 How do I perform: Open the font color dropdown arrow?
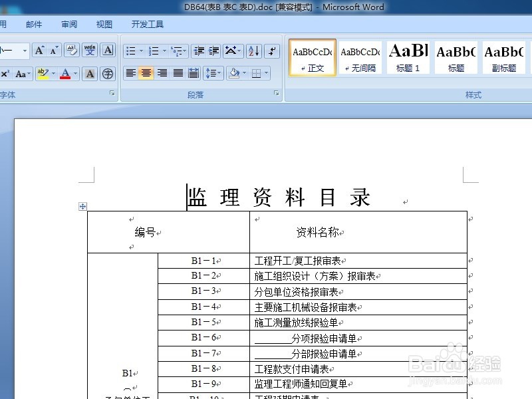[x=74, y=73]
